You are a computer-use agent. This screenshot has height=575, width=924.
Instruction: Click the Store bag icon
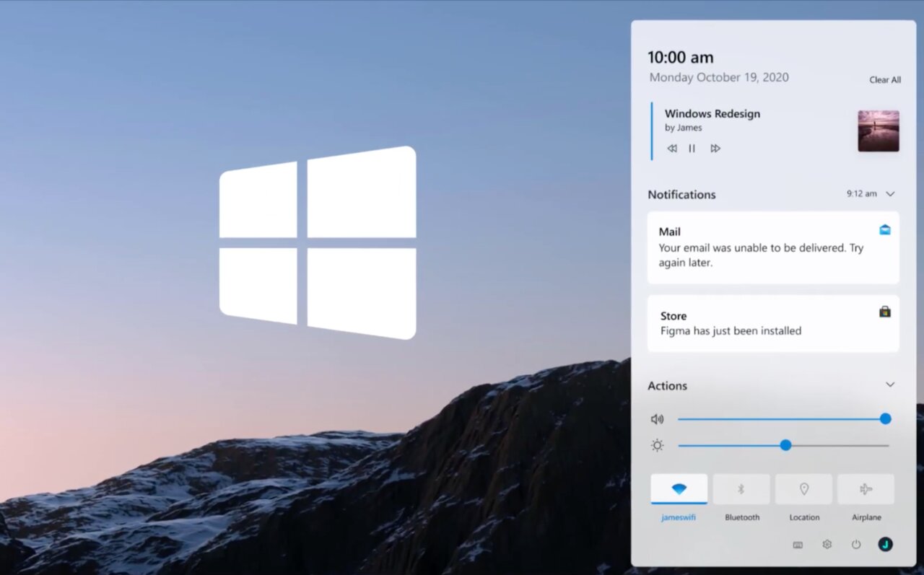[x=885, y=312]
